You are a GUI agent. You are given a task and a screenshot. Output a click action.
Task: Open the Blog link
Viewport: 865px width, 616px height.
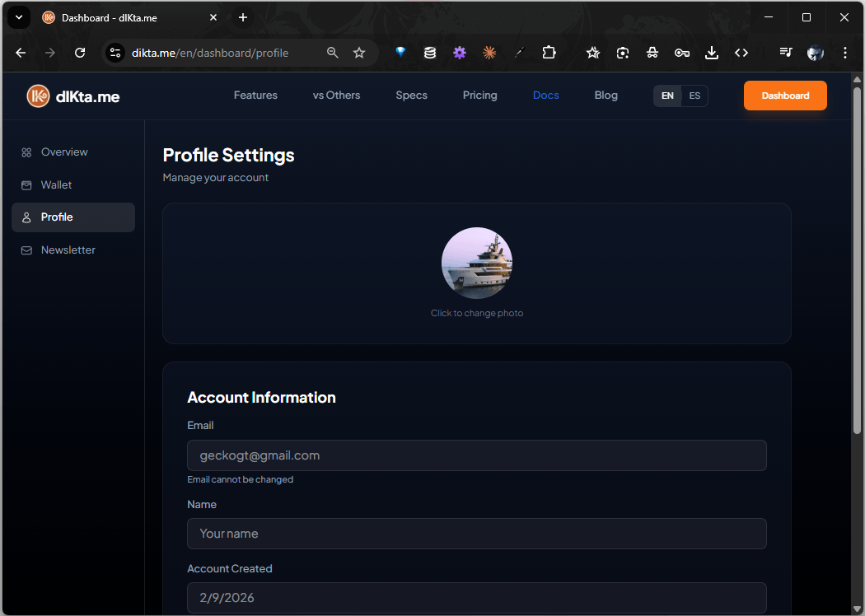point(605,96)
